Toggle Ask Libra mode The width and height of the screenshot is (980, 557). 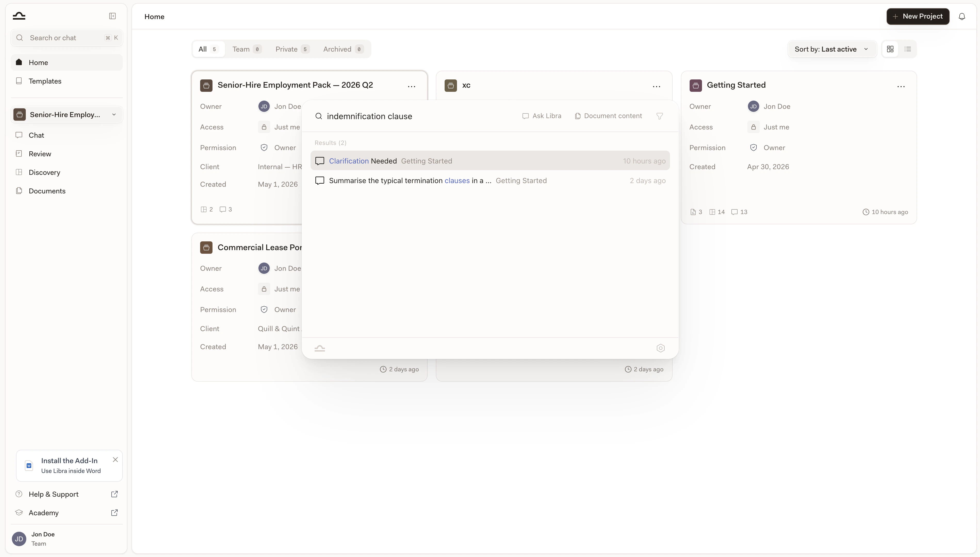pyautogui.click(x=542, y=116)
